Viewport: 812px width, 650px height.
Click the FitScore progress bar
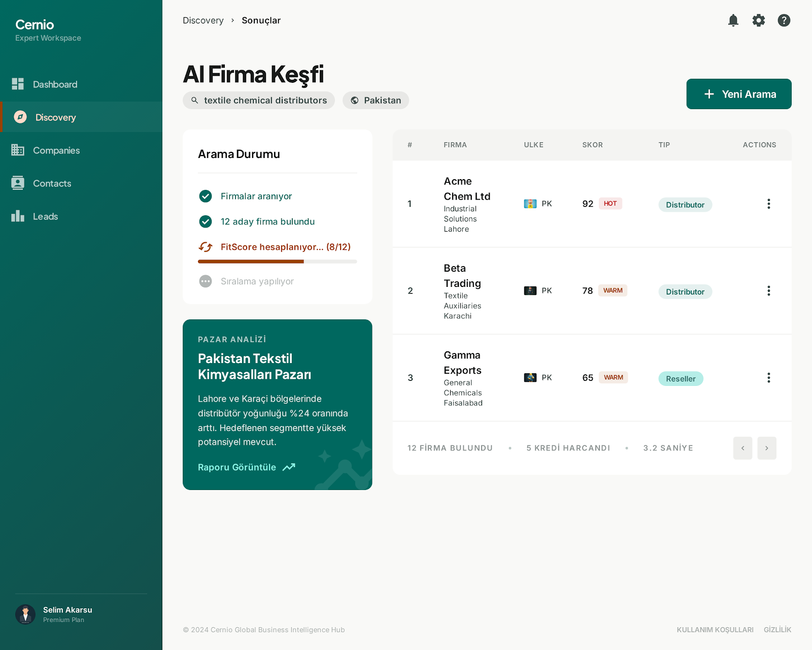tap(277, 262)
